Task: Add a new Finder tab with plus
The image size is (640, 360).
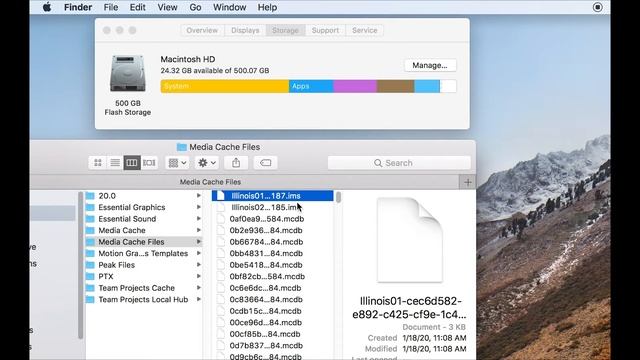Action: click(468, 182)
